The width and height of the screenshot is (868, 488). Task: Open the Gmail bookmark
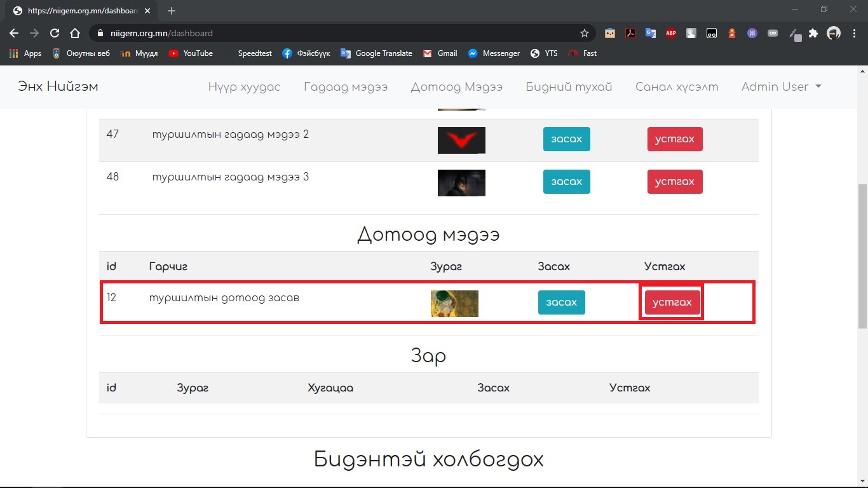pos(440,53)
